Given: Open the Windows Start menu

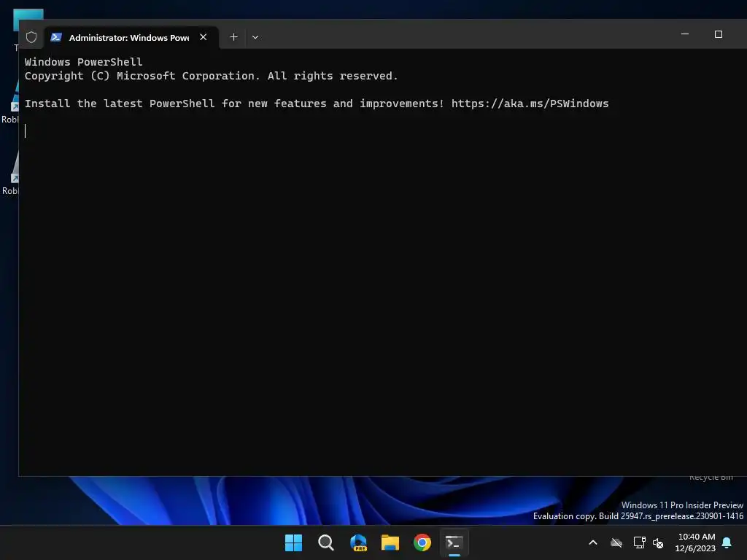Looking at the screenshot, I should (293, 542).
